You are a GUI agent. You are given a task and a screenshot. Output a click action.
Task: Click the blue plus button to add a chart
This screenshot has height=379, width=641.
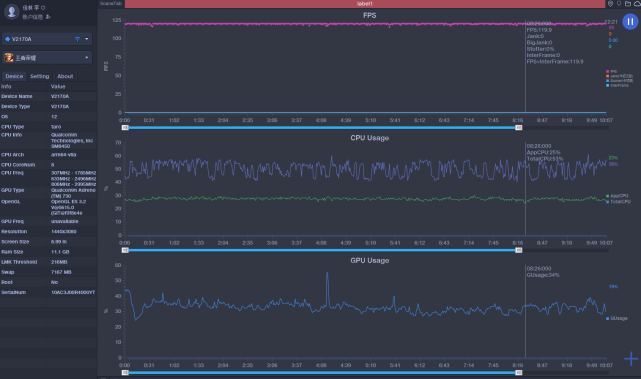[x=631, y=359]
